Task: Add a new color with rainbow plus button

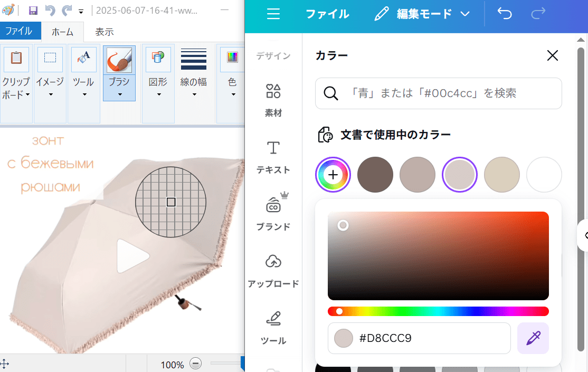Action: pos(333,175)
